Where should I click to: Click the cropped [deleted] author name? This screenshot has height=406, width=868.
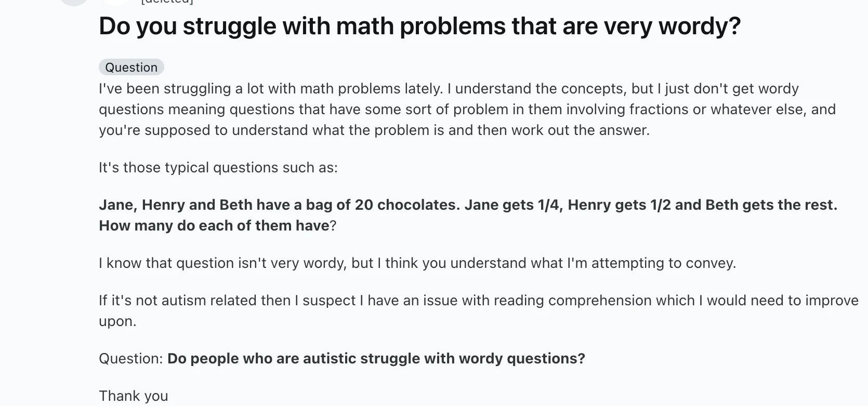click(167, 2)
